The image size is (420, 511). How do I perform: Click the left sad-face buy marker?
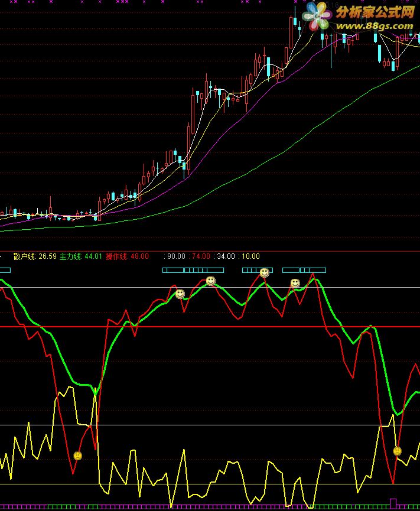(x=78, y=455)
